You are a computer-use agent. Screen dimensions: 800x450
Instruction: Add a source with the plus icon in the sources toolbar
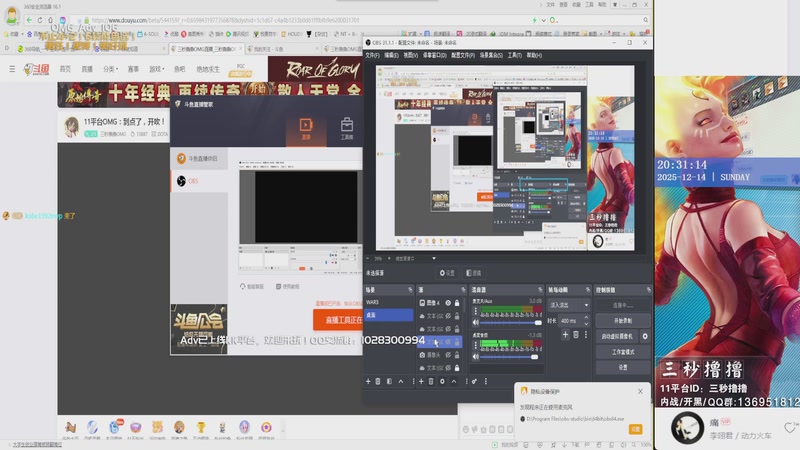click(421, 381)
